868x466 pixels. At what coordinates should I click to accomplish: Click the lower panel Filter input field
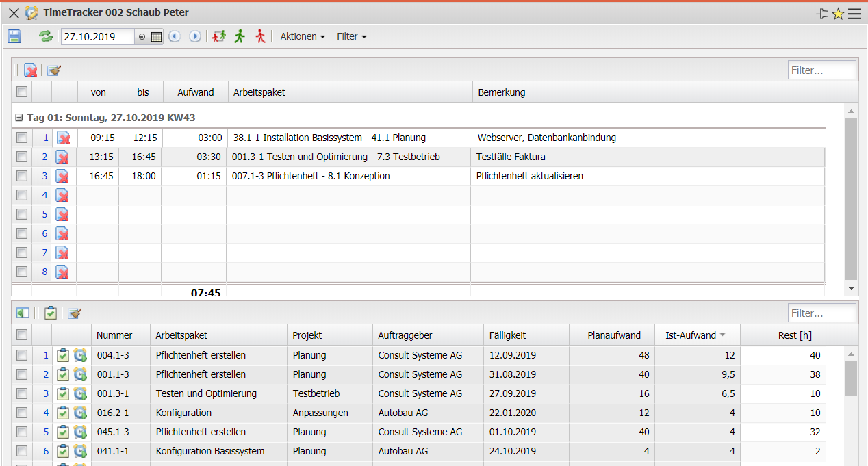(821, 313)
